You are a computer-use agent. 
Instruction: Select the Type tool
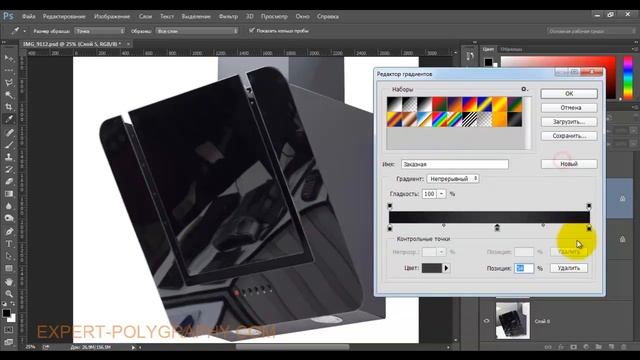9,244
